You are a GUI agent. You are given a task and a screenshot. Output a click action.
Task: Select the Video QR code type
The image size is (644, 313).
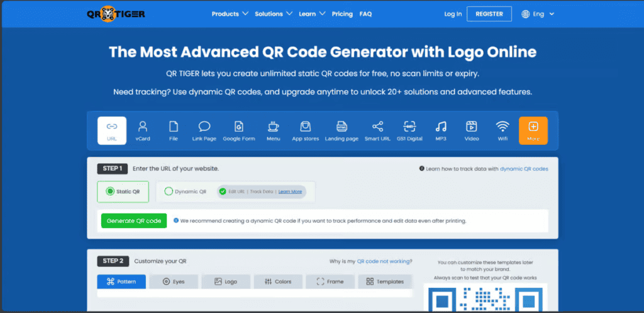[x=472, y=130]
